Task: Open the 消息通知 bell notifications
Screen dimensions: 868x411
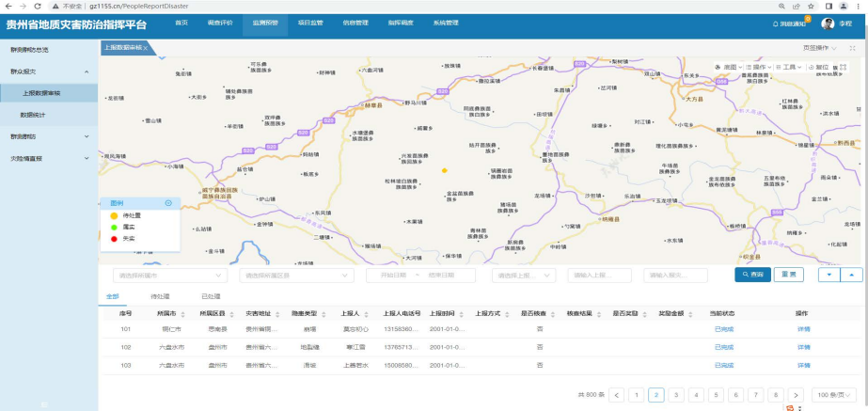Action: click(789, 24)
